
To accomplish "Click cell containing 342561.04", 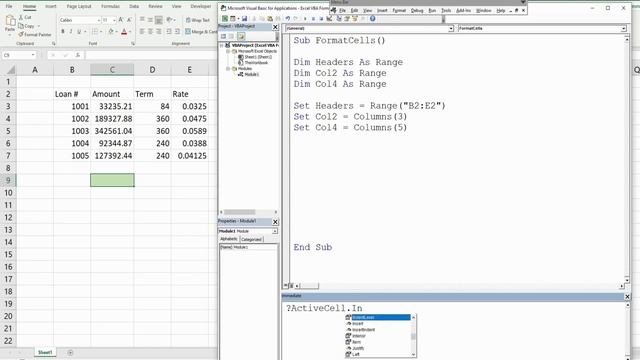I will (112, 131).
